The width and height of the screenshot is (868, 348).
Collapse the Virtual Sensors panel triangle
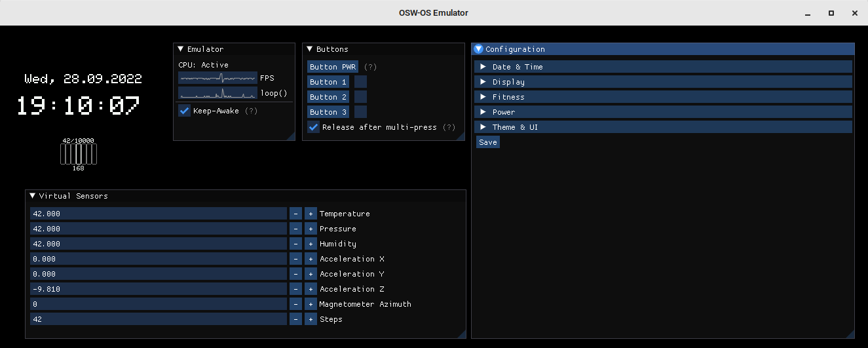click(x=33, y=196)
